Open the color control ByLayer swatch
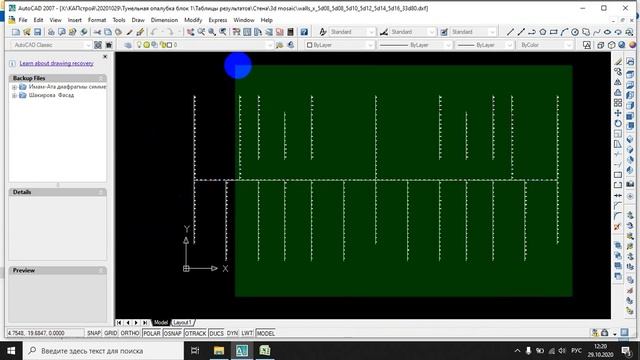Viewport: 640px width, 360px height. click(x=309, y=45)
